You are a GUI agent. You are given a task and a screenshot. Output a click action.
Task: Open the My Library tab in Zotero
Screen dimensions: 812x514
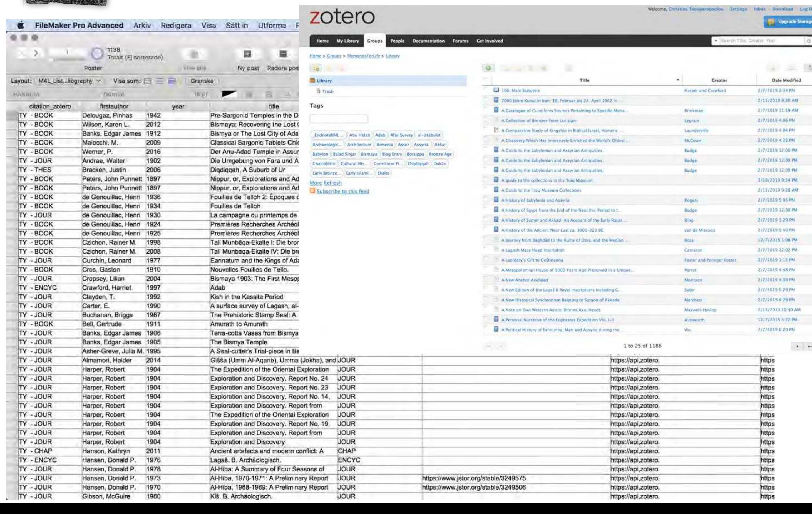tap(348, 41)
